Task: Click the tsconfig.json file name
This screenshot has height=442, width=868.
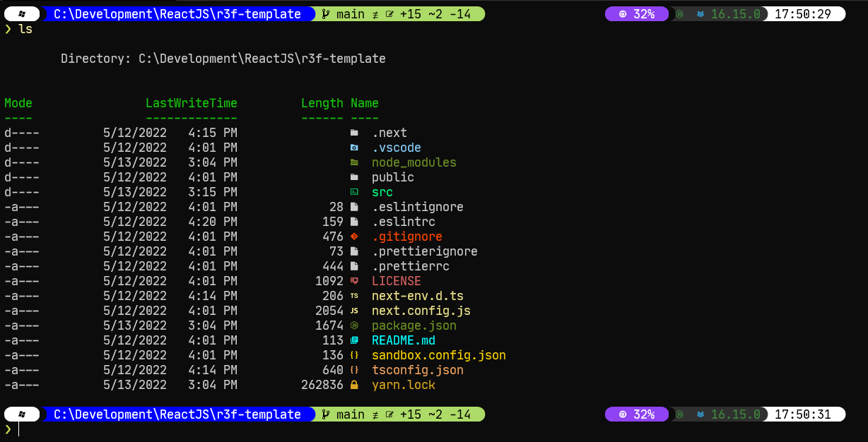Action: pos(417,370)
